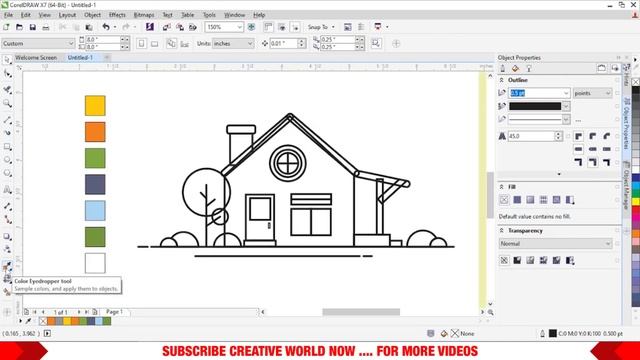The height and width of the screenshot is (360, 640).
Task: Click the yellow square on canvas
Action: point(95,106)
